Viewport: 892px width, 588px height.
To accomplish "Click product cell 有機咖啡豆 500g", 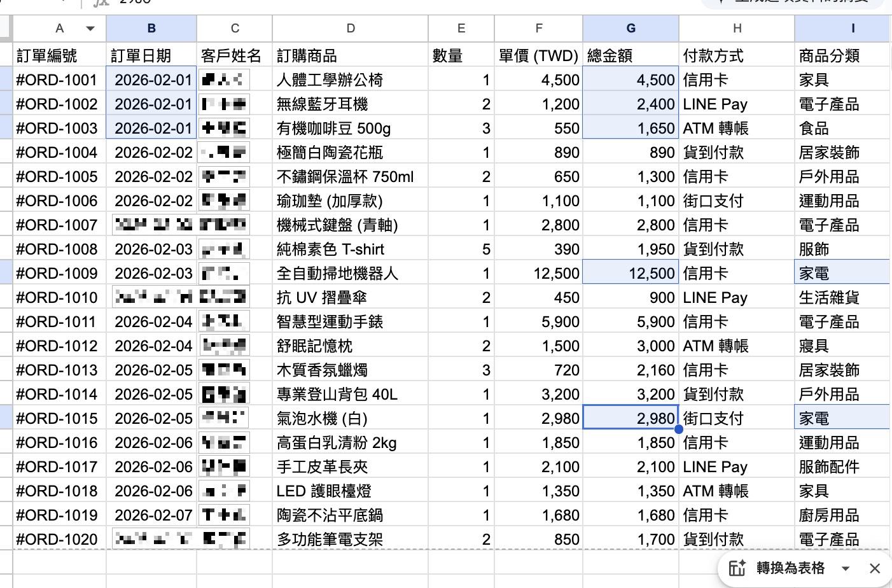I will point(351,128).
